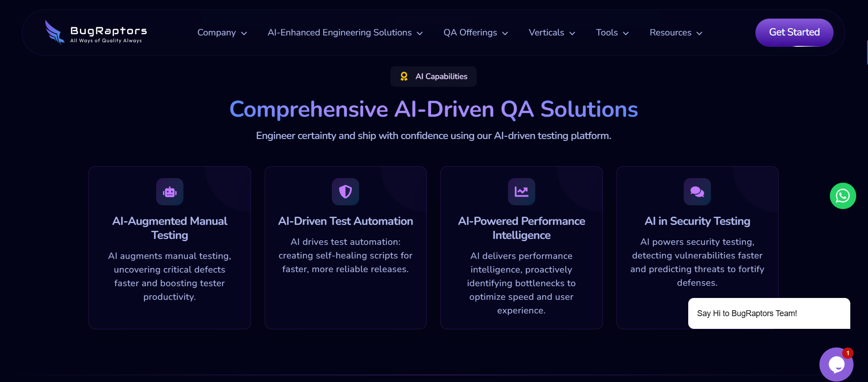Open AI-Powered Performance Intelligence heading
Screen dimensions: 868x382
[x=522, y=228]
